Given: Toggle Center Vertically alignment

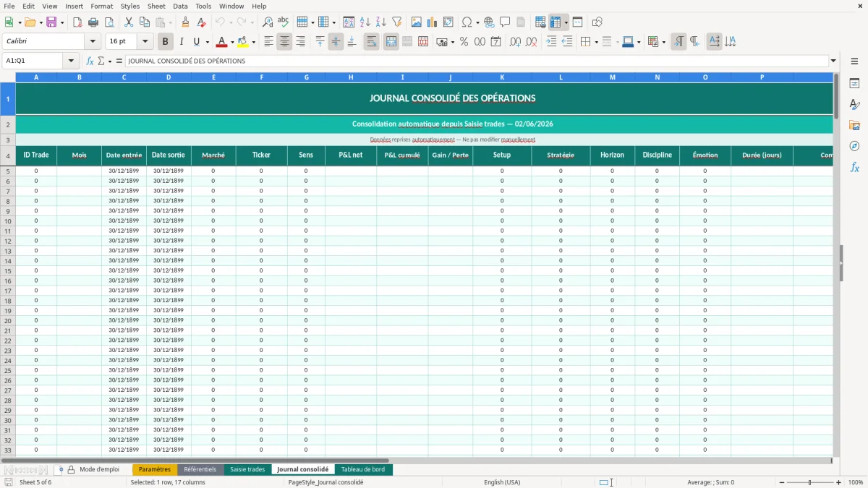Looking at the screenshot, I should pos(336,42).
